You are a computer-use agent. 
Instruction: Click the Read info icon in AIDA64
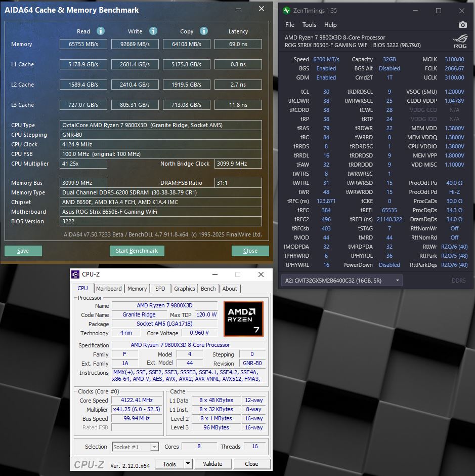coord(100,31)
